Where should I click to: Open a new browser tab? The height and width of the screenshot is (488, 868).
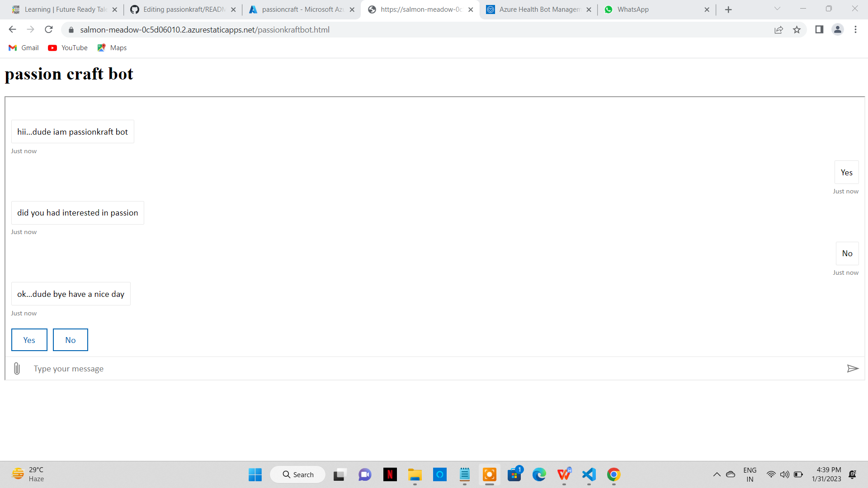click(x=728, y=9)
